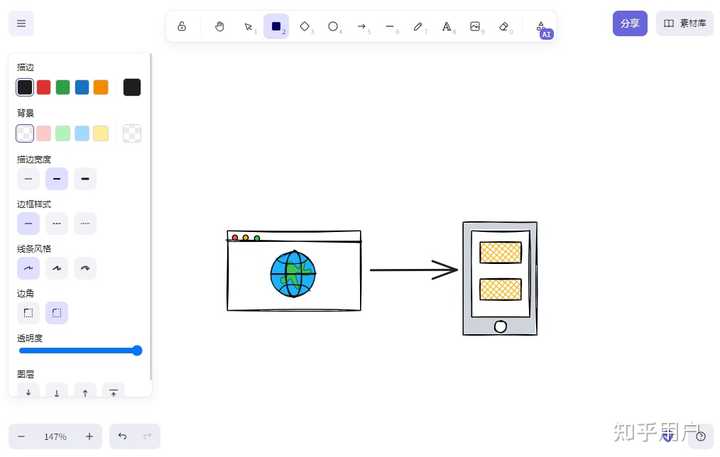Select the Text tool

pos(446,27)
